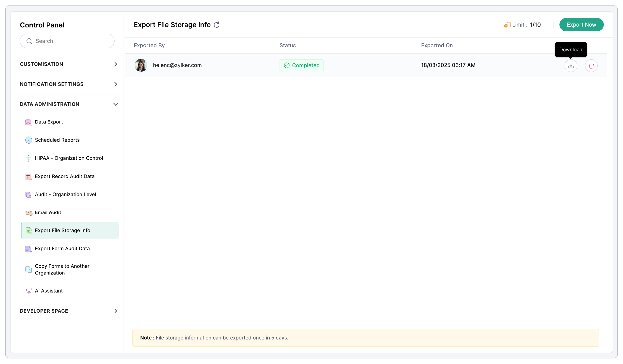623x364 pixels.
Task: Click the Completed status badge
Action: coord(301,65)
